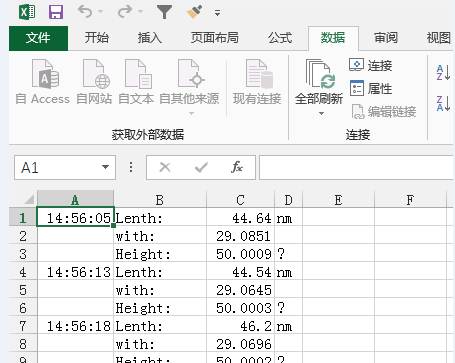Click the 现有连接 button
The width and height of the screenshot is (455, 363).
point(257,82)
